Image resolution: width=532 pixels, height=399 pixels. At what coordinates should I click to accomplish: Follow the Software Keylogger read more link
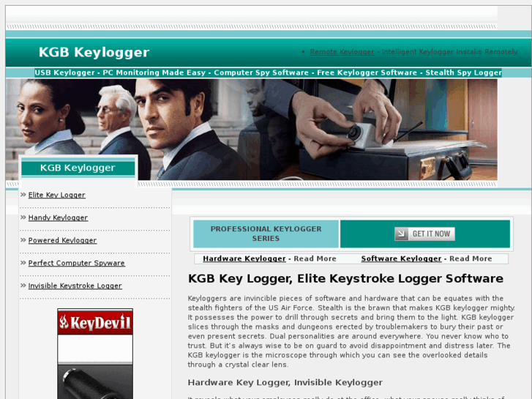(x=401, y=258)
